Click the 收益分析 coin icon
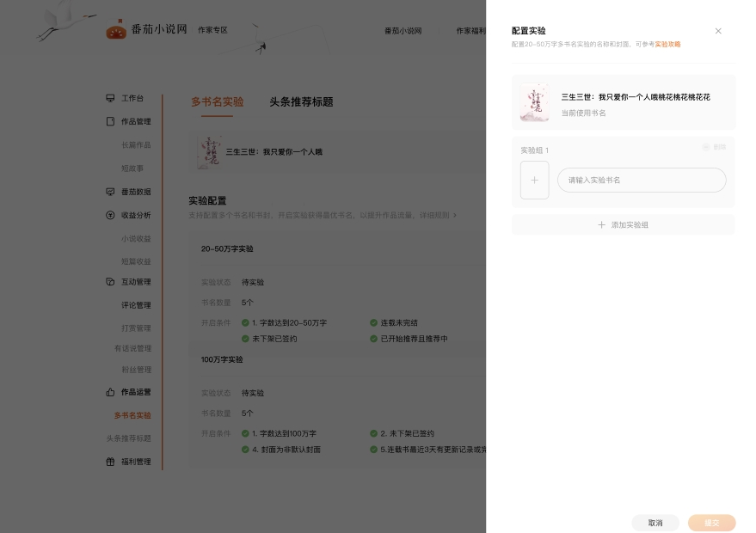The width and height of the screenshot is (756, 533). tap(110, 216)
